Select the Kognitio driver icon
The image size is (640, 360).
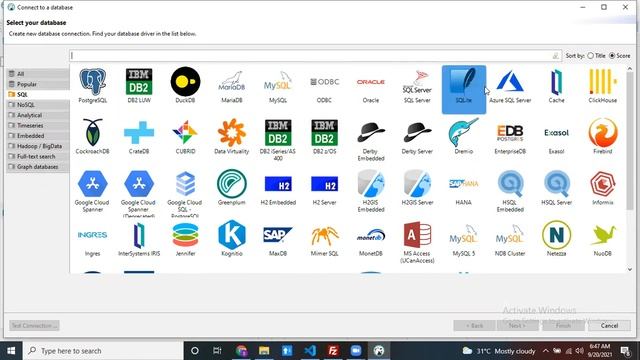pos(231,238)
